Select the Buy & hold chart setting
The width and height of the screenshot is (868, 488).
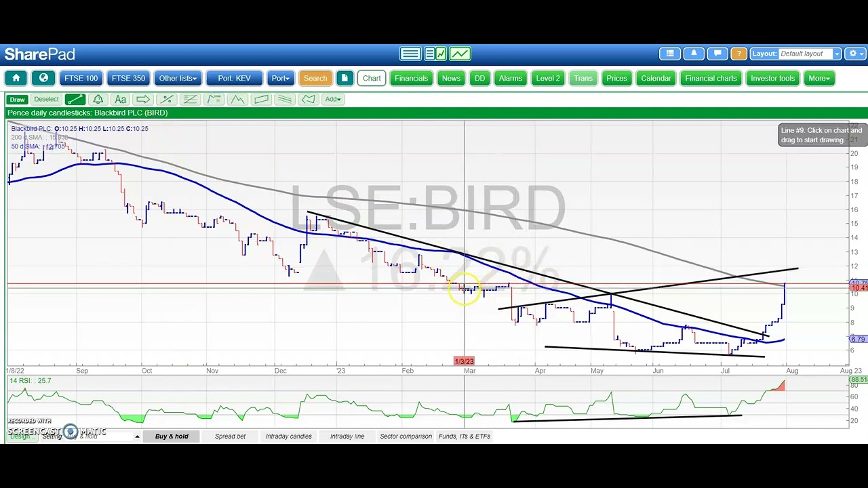[172, 436]
